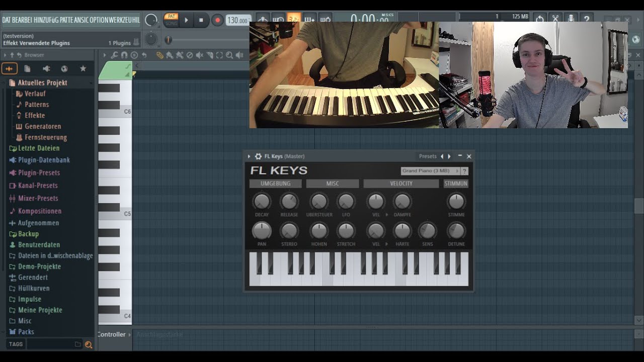Open the FL Keys gear settings icon
This screenshot has height=362, width=644.
coord(258,156)
